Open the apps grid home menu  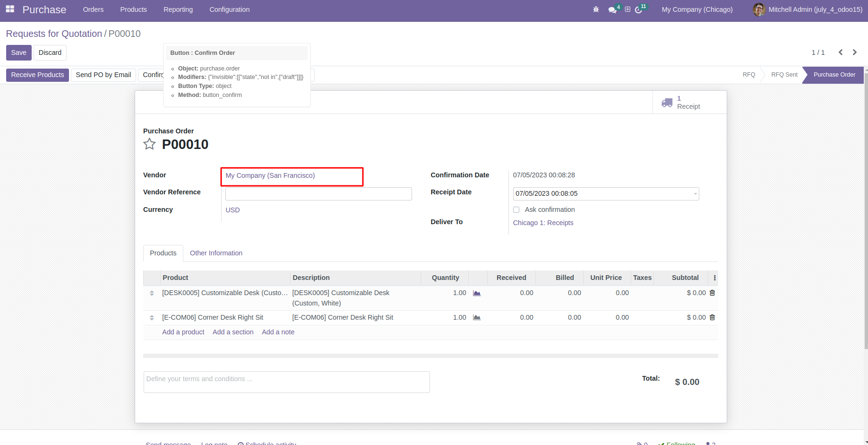[x=10, y=9]
